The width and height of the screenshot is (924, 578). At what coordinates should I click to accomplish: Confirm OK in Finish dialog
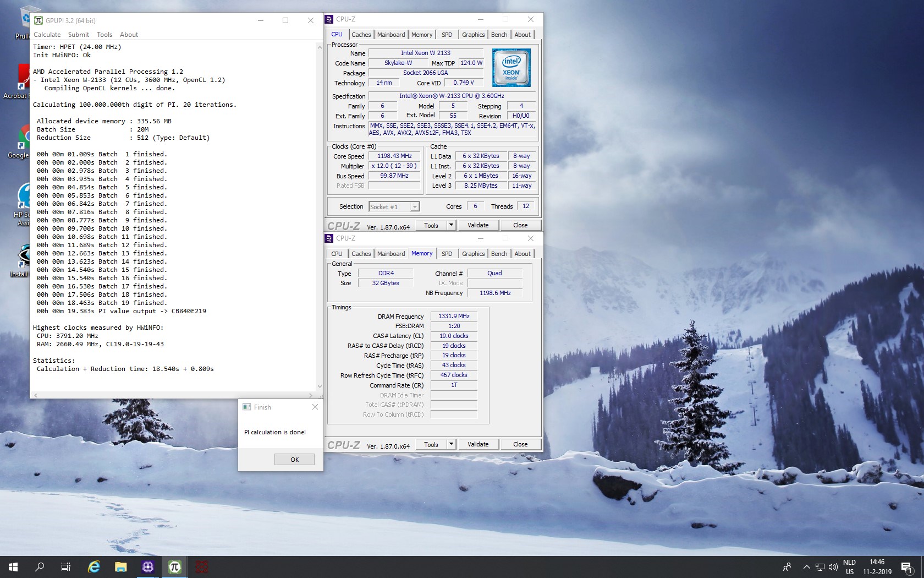click(x=294, y=459)
